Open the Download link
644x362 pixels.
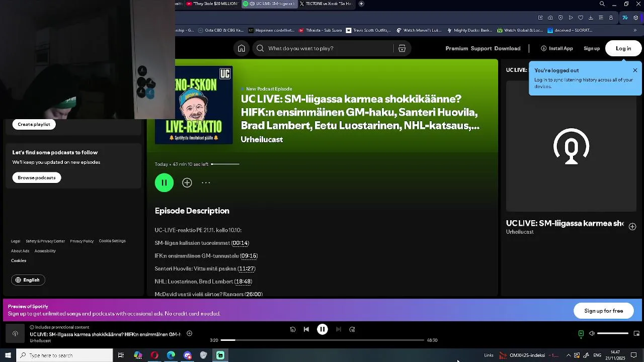pyautogui.click(x=507, y=48)
